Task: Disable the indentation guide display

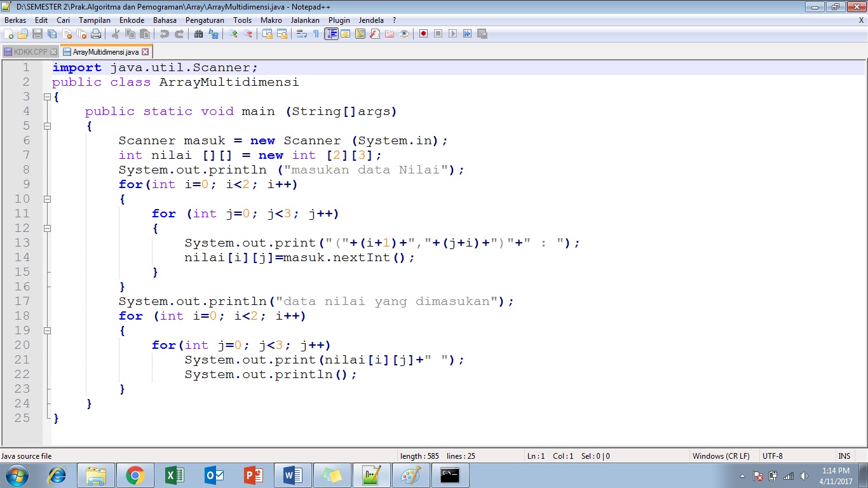Action: (x=332, y=34)
